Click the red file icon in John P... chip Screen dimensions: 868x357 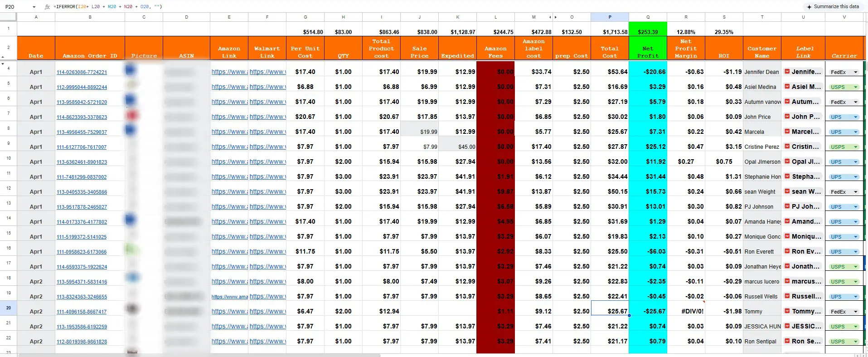tap(787, 117)
